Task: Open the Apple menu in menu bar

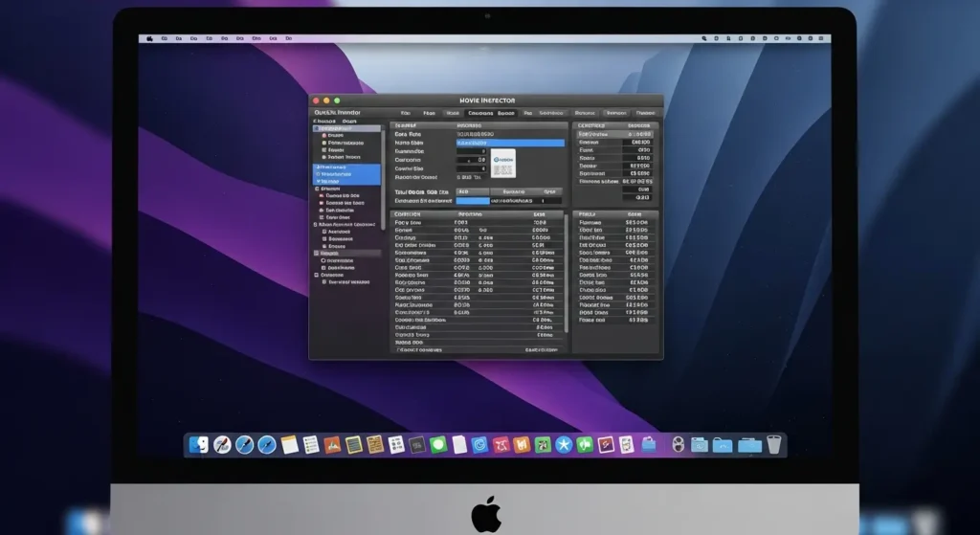Action: 150,38
